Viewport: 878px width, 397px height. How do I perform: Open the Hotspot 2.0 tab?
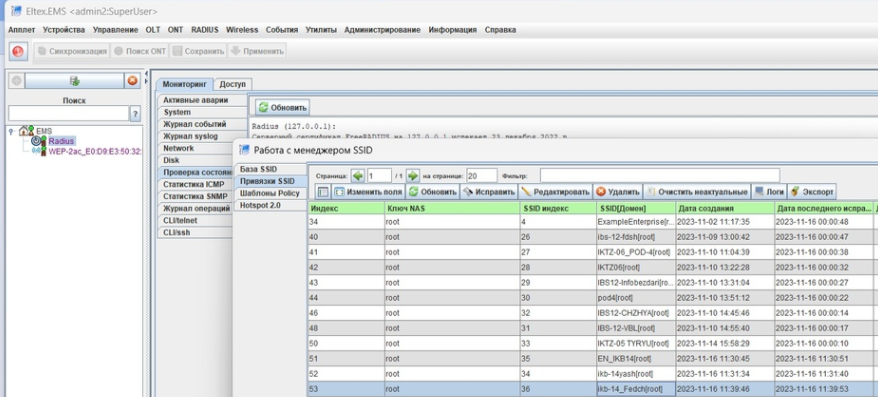click(x=270, y=205)
